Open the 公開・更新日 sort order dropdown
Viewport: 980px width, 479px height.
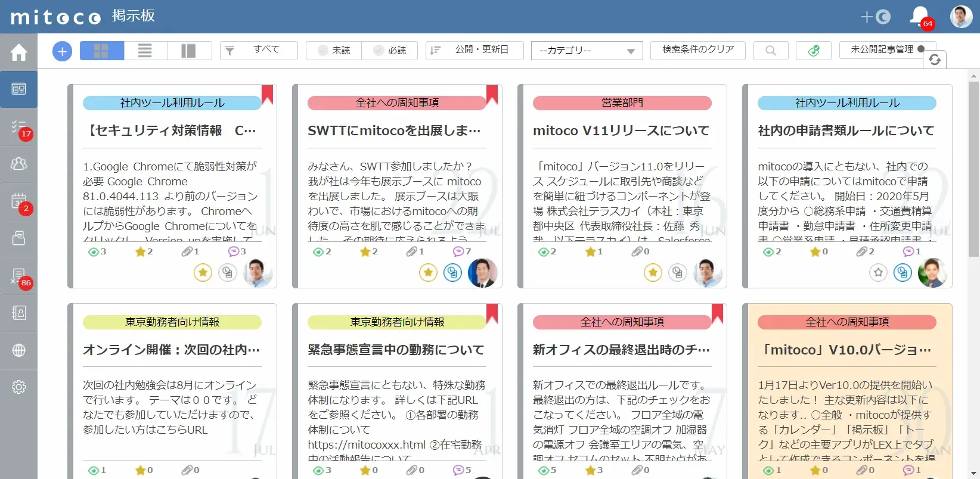click(x=475, y=51)
